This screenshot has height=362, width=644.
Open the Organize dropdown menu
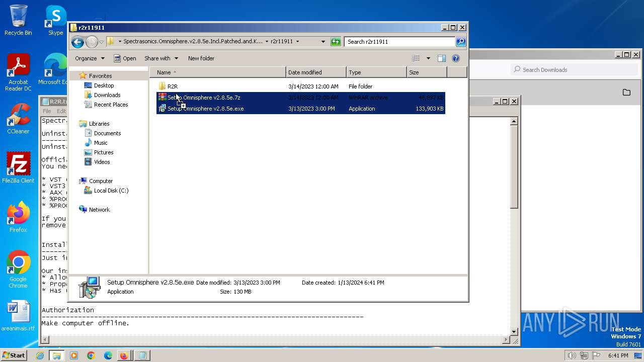click(x=90, y=58)
